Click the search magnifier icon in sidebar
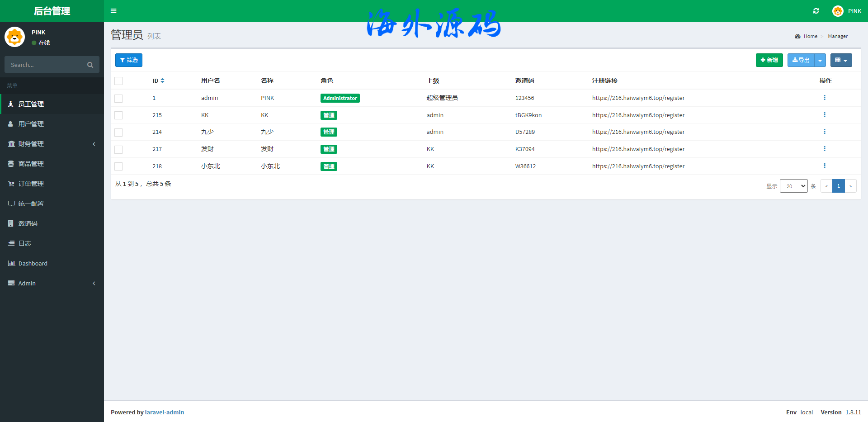 click(x=90, y=65)
